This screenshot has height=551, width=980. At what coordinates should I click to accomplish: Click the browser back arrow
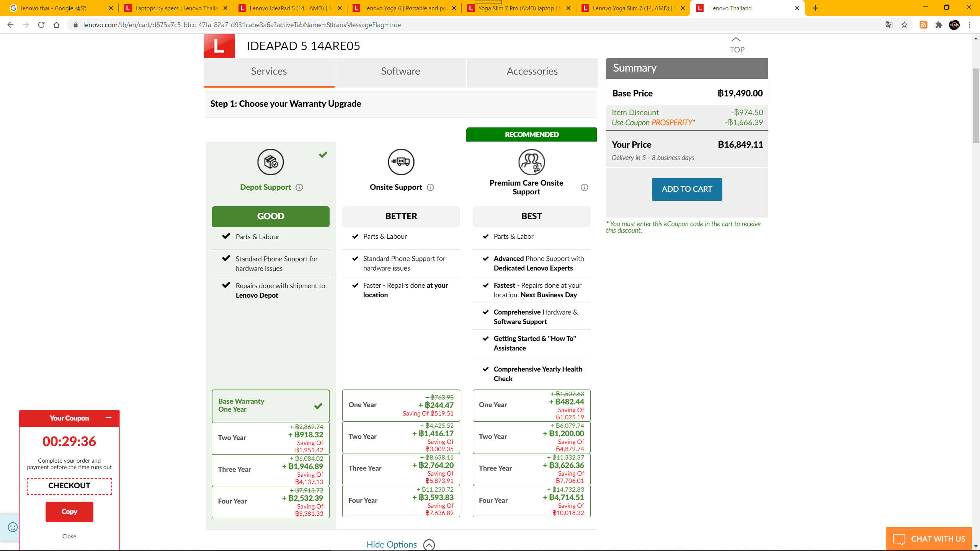[x=10, y=25]
